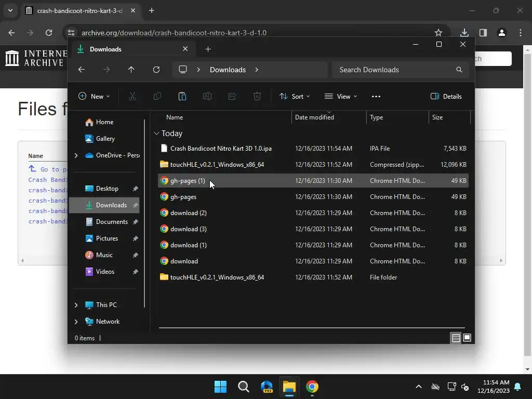Image resolution: width=532 pixels, height=399 pixels.
Task: Open Chrome three-dot menu
Action: point(521,33)
